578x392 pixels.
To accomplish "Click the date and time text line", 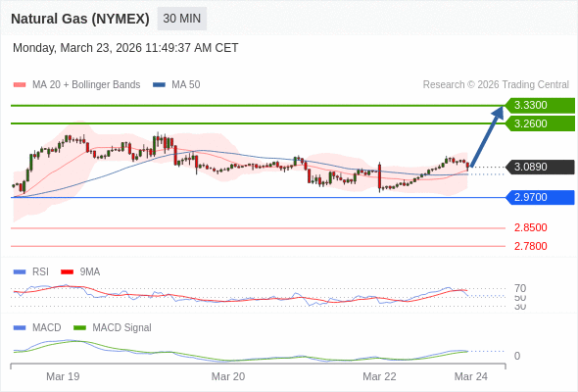I will 125,48.
